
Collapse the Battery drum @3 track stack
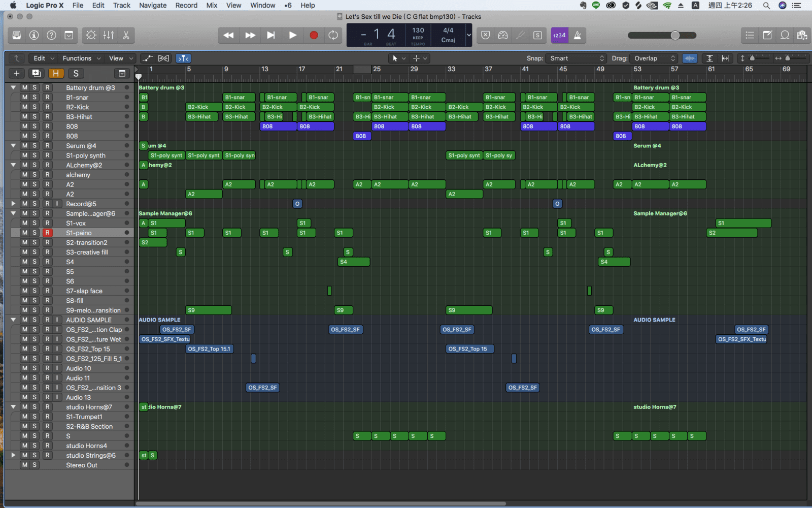click(14, 87)
